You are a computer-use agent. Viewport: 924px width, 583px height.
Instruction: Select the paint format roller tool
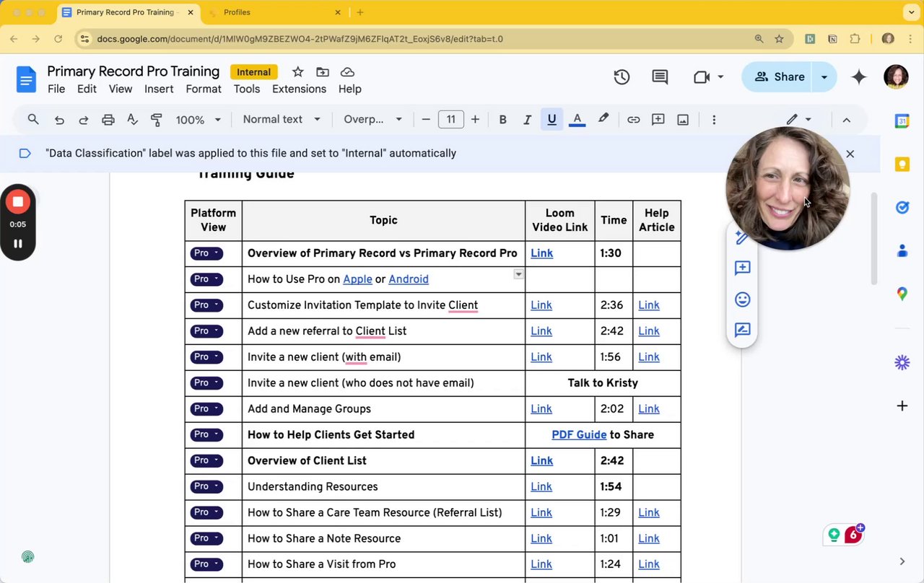click(x=156, y=120)
